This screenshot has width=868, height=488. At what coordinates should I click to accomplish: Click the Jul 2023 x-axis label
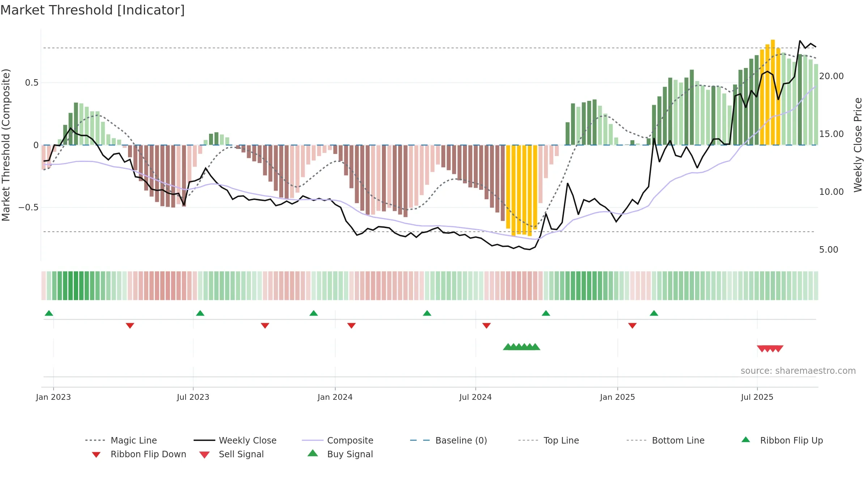(x=193, y=397)
